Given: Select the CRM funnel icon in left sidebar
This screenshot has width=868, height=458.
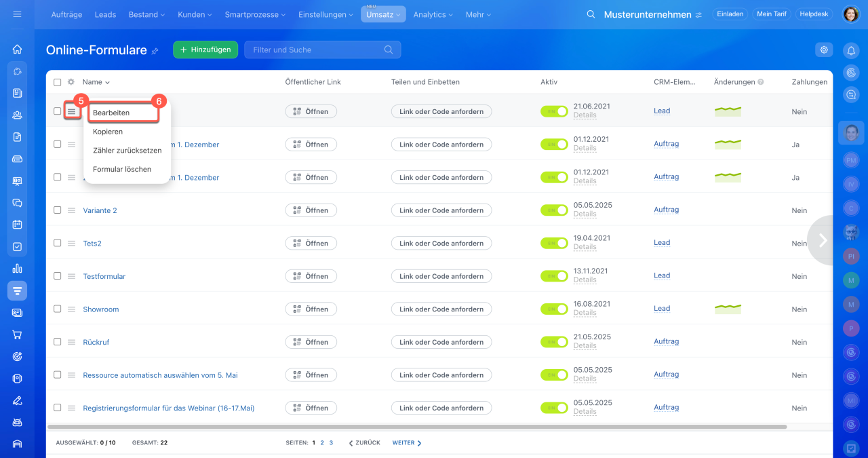Looking at the screenshot, I should pyautogui.click(x=17, y=290).
